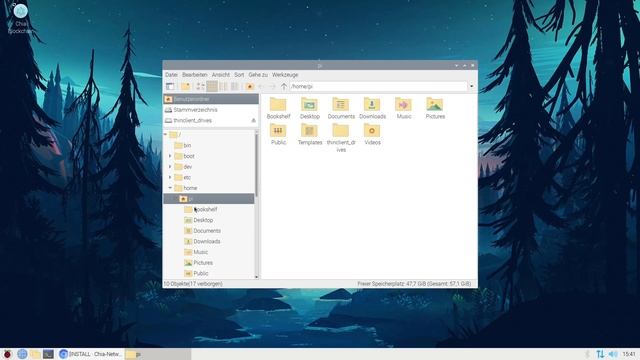This screenshot has width=640, height=360.
Task: Open a new window with the toolbar's first icon
Action: tap(170, 86)
